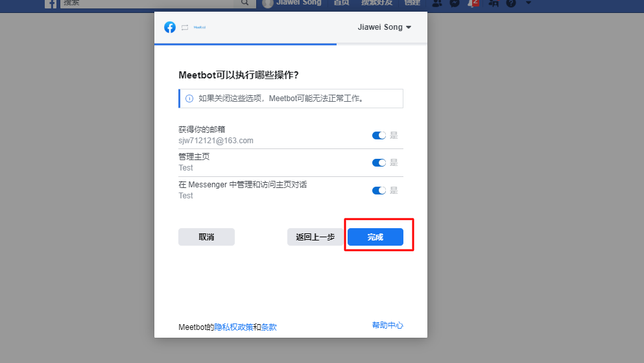This screenshot has width=644, height=363.
Task: Click the Test text under 管理主页
Action: [185, 167]
